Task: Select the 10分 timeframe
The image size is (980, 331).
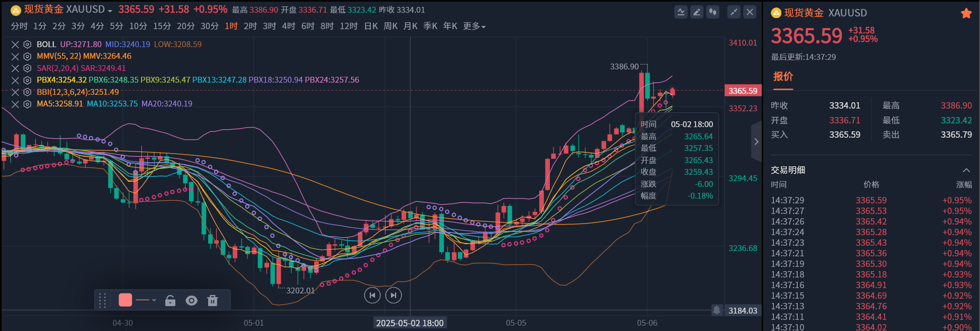Action: click(x=138, y=26)
